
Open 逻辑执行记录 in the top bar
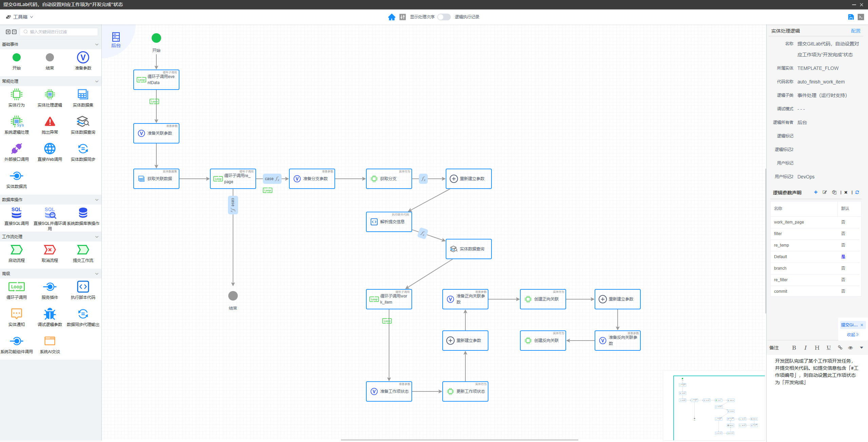pos(467,17)
